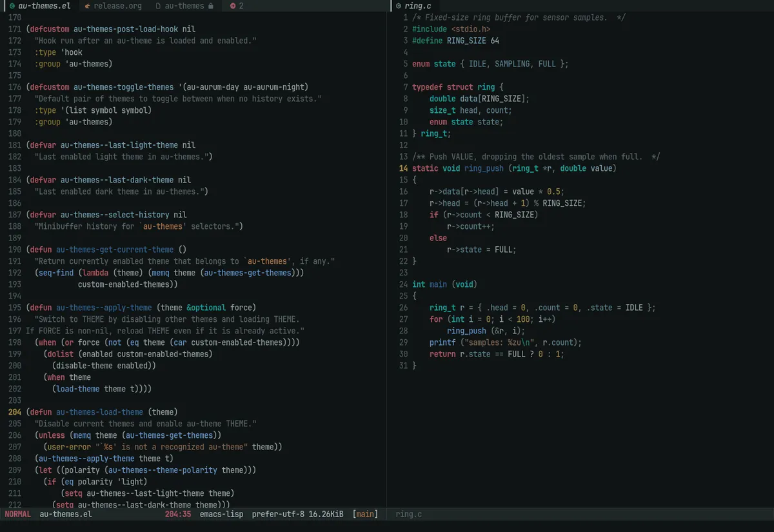Image resolution: width=774 pixels, height=532 pixels.
Task: Click size_t head, count declaration
Action: tap(471, 110)
